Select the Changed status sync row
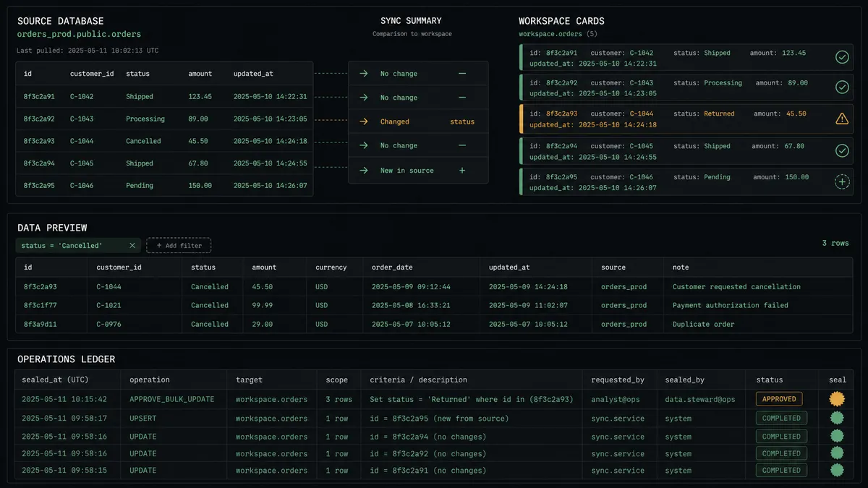This screenshot has height=488, width=868. [418, 121]
